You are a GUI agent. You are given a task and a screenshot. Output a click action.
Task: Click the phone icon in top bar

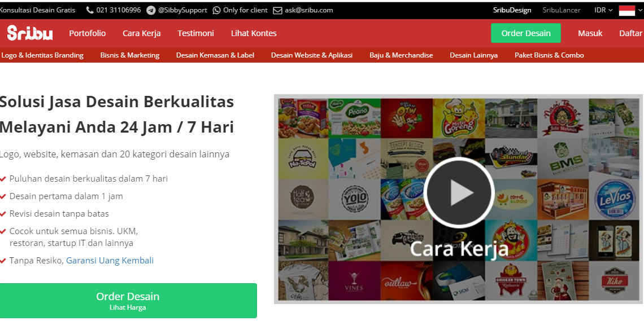pos(90,10)
